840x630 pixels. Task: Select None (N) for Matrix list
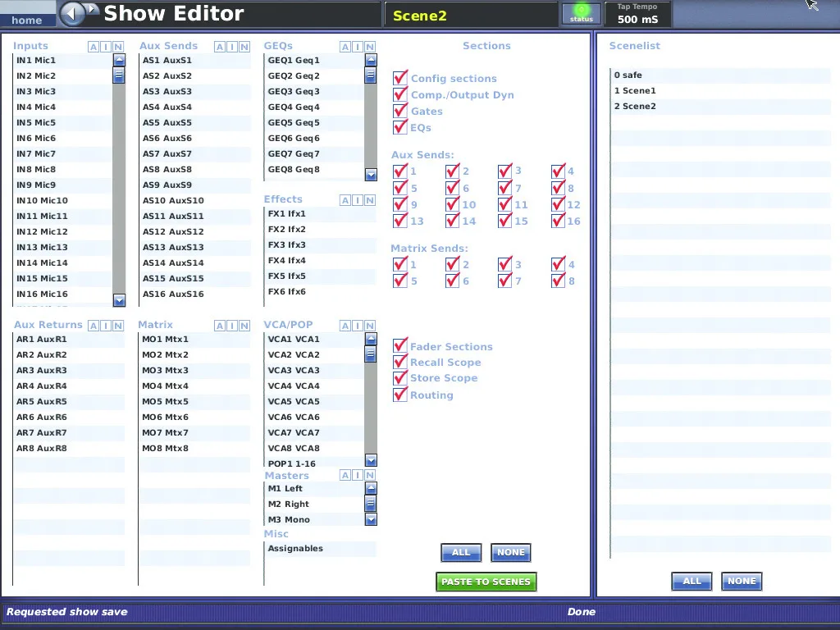coord(244,326)
